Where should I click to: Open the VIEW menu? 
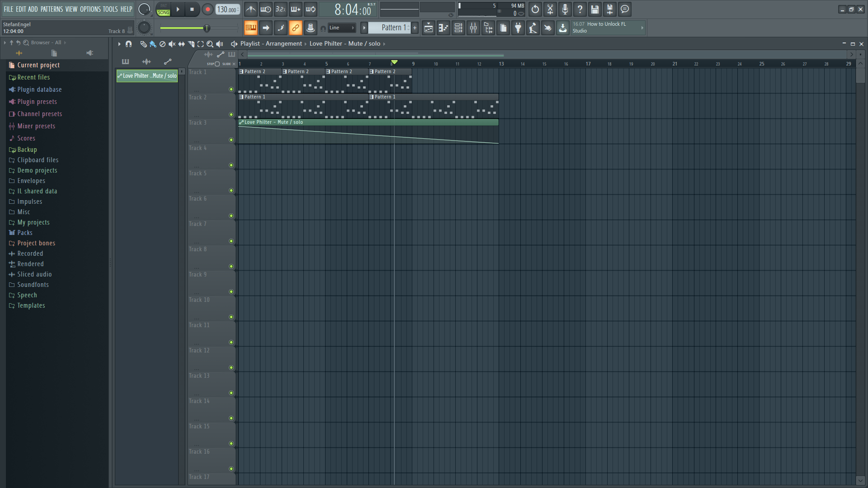pyautogui.click(x=71, y=9)
